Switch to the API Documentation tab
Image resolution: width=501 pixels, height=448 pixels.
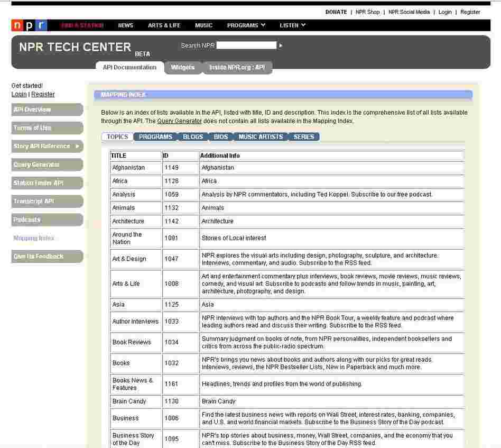coord(129,68)
